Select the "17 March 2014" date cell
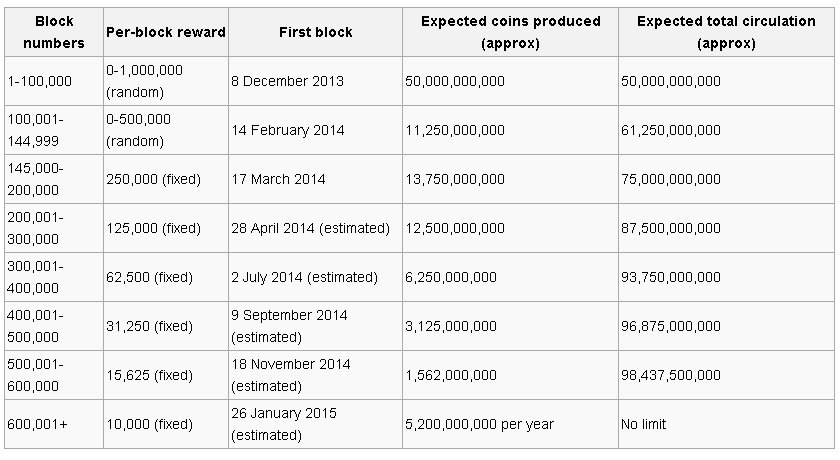 point(278,179)
